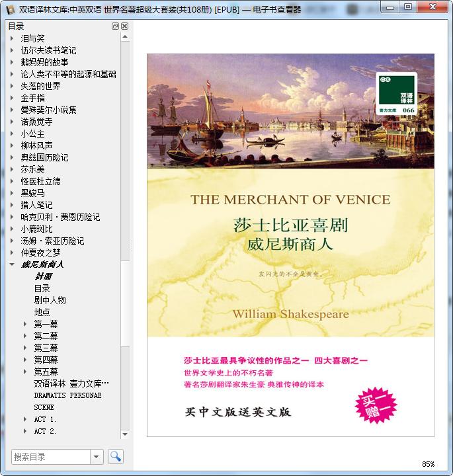Expand the 鹅妈妈的故事 entry
This screenshot has width=453, height=476.
[x=12, y=62]
